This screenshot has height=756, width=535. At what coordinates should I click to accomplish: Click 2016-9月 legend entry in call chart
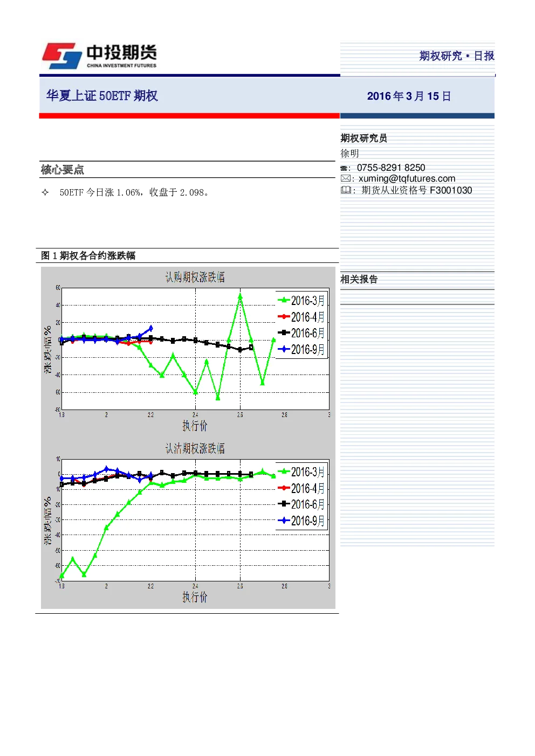(x=301, y=349)
